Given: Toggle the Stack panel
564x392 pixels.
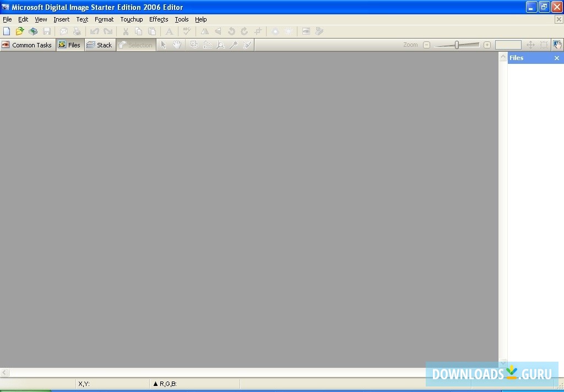Looking at the screenshot, I should 100,45.
